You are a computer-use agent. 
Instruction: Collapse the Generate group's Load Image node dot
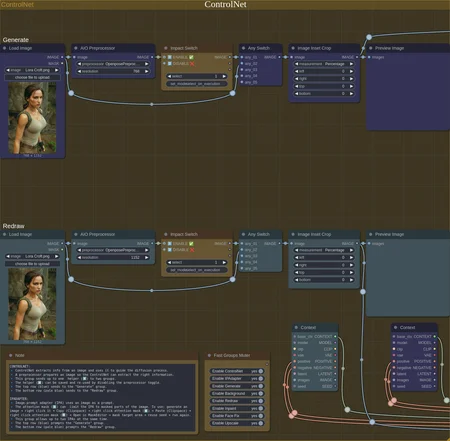click(x=4, y=48)
